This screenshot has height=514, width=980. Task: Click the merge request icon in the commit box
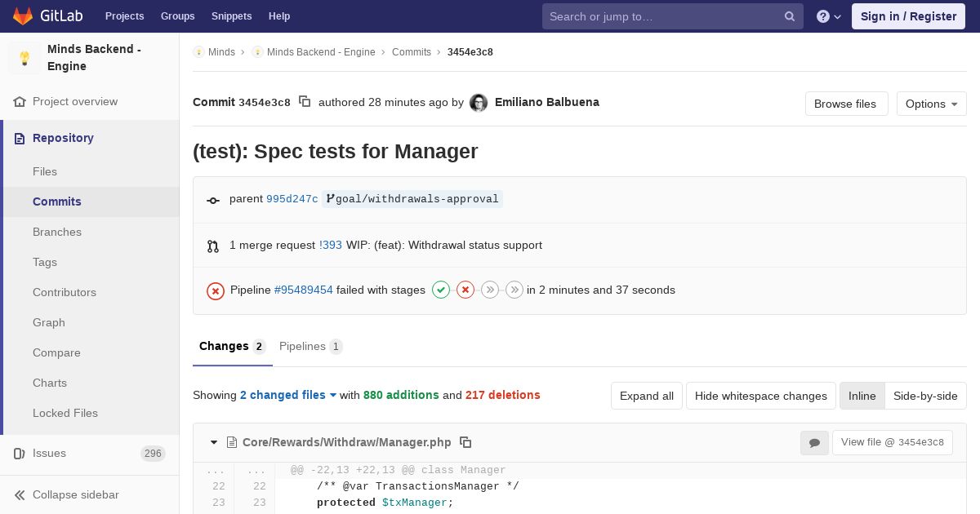click(x=213, y=246)
